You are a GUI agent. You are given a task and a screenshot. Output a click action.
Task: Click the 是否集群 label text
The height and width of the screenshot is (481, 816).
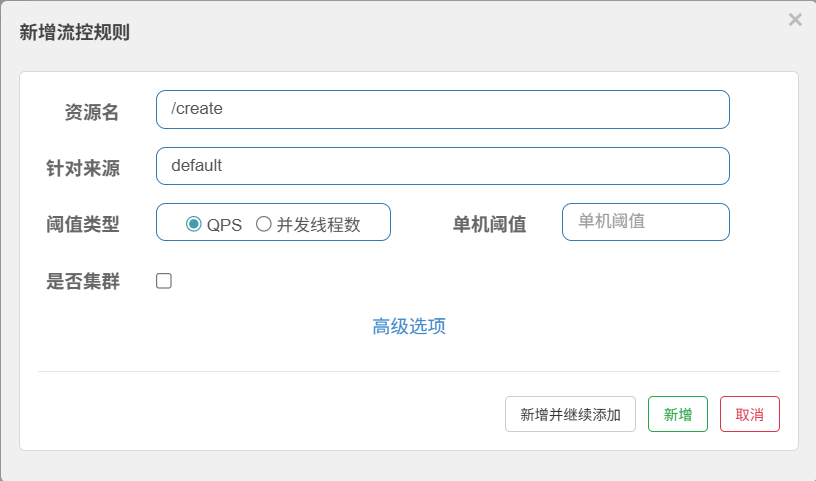(x=83, y=282)
